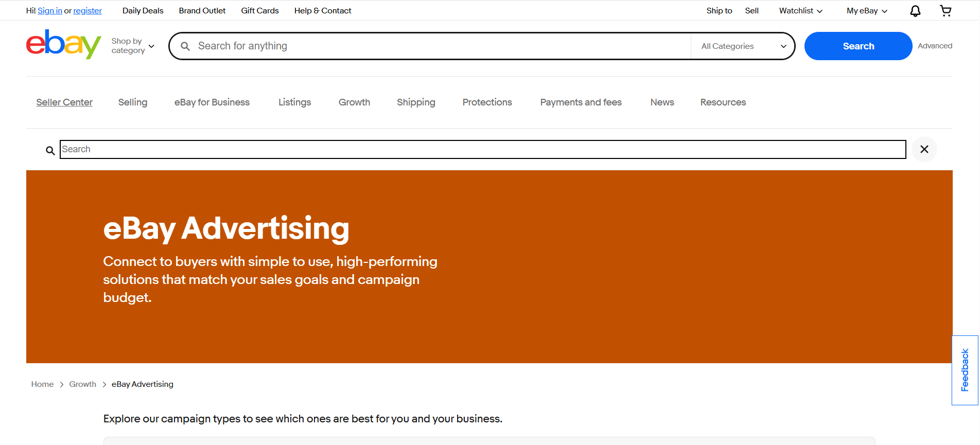The height and width of the screenshot is (445, 980).
Task: Select the Shipping navigation item
Action: [416, 102]
